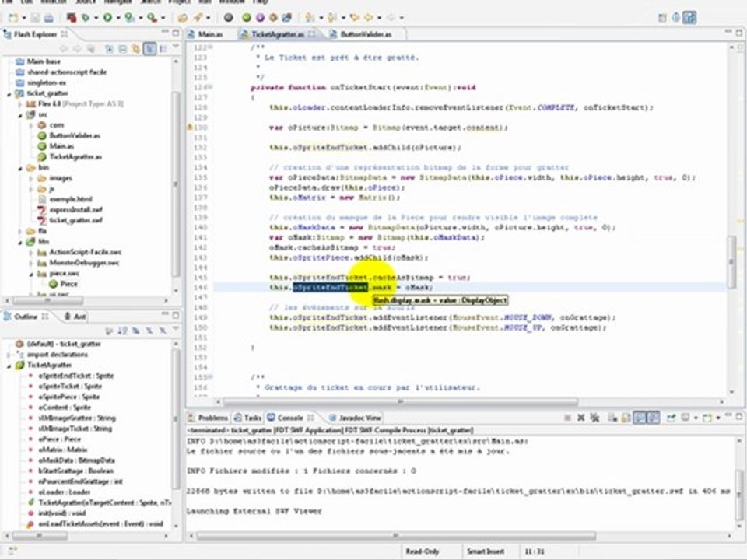
Task: Click the Clear Console icon
Action: point(612,418)
